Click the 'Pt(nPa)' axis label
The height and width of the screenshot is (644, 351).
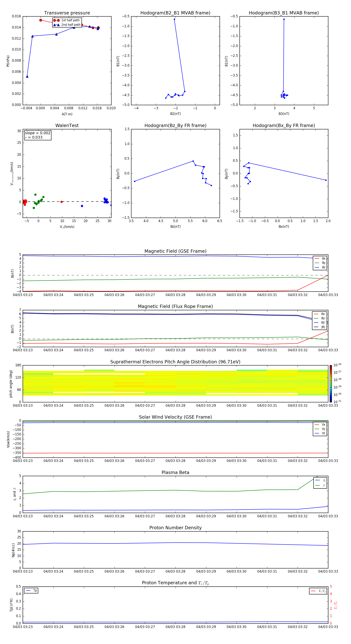(8, 61)
